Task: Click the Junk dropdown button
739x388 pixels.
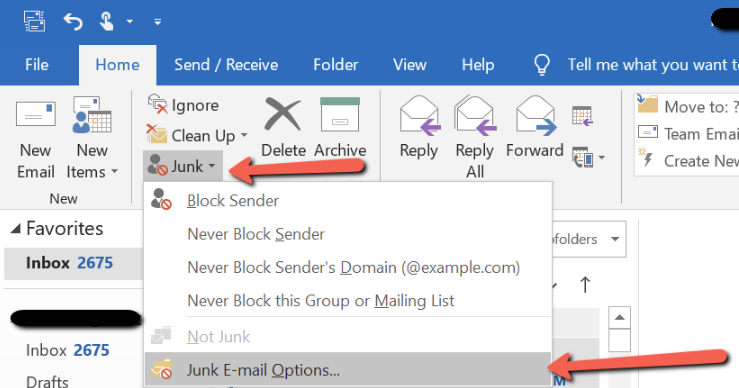Action: (x=183, y=166)
